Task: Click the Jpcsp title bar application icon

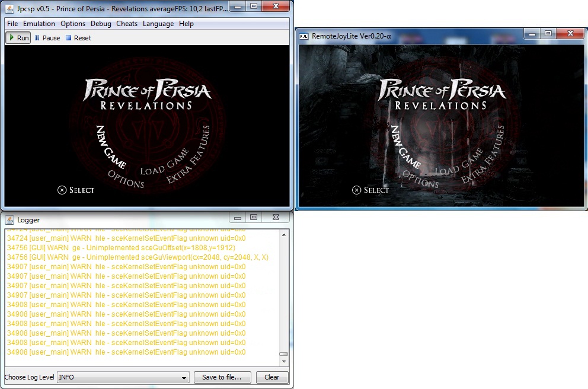Action: click(10, 7)
